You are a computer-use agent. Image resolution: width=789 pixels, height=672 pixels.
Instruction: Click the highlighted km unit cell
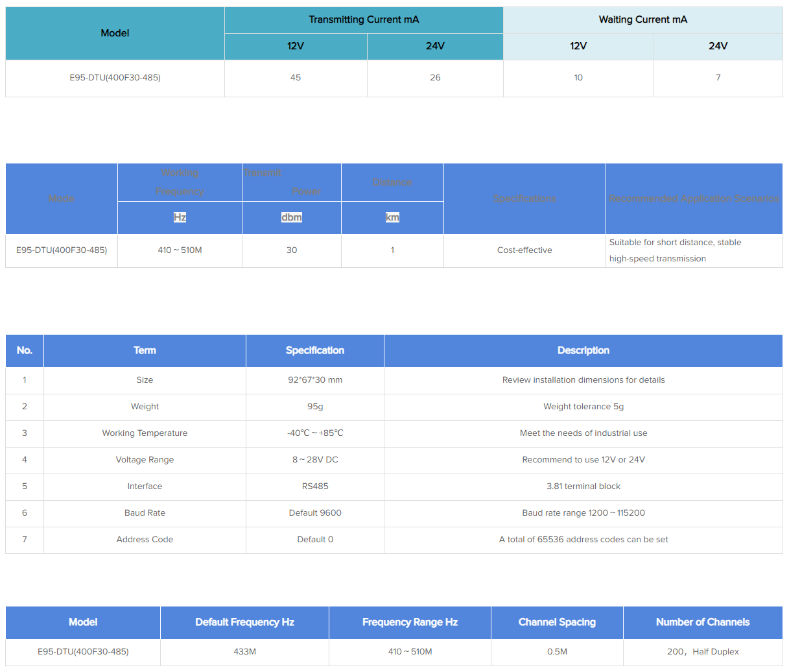pyautogui.click(x=392, y=217)
